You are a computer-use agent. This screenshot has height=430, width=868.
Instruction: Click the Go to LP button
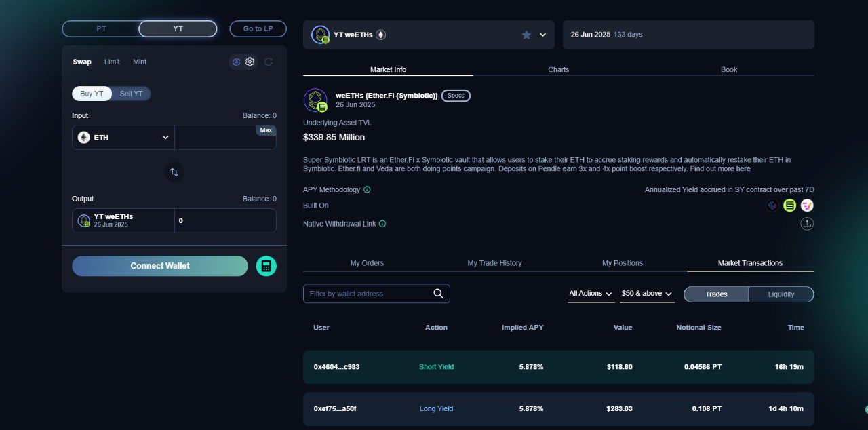tap(258, 29)
